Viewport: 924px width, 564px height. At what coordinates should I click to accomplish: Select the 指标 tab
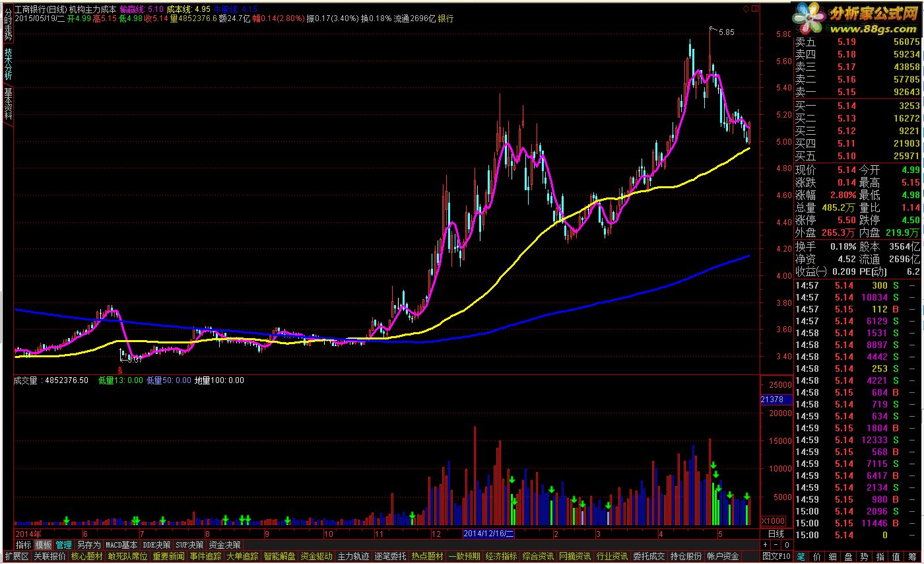click(x=24, y=545)
